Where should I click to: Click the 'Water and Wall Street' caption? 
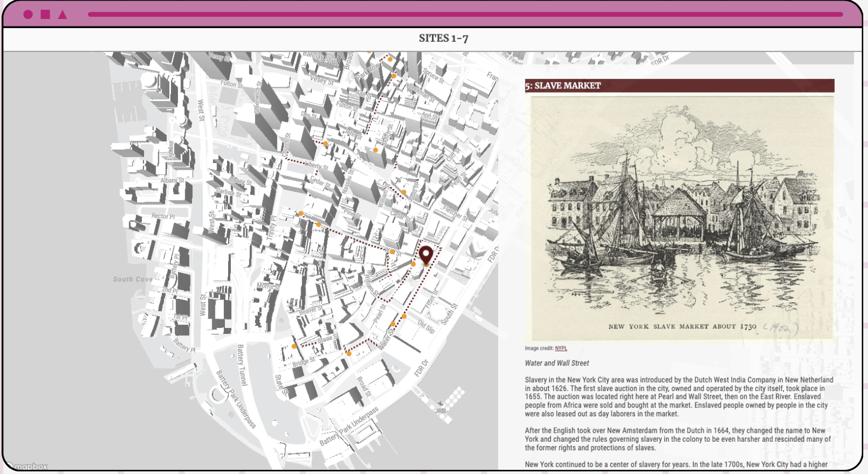(x=557, y=363)
